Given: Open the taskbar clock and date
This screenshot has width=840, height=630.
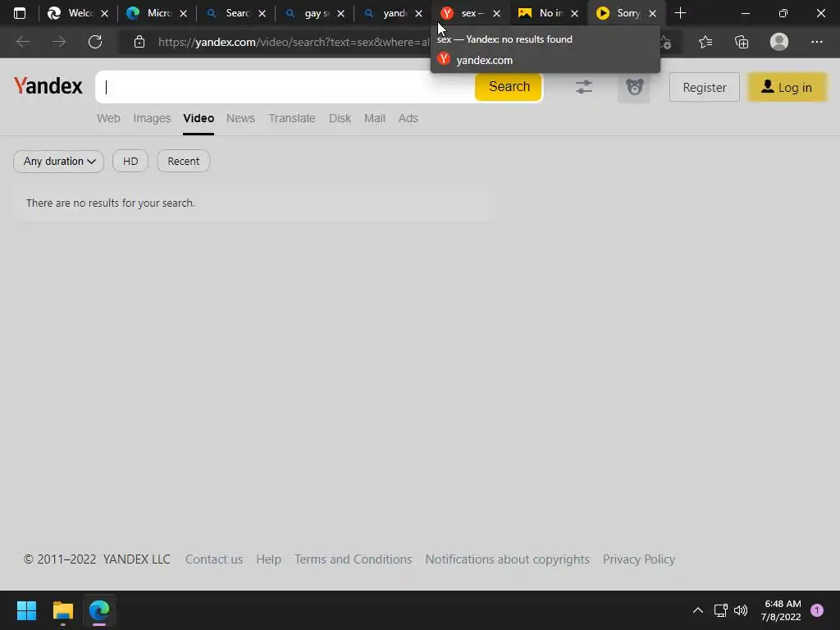Looking at the screenshot, I should click(781, 610).
